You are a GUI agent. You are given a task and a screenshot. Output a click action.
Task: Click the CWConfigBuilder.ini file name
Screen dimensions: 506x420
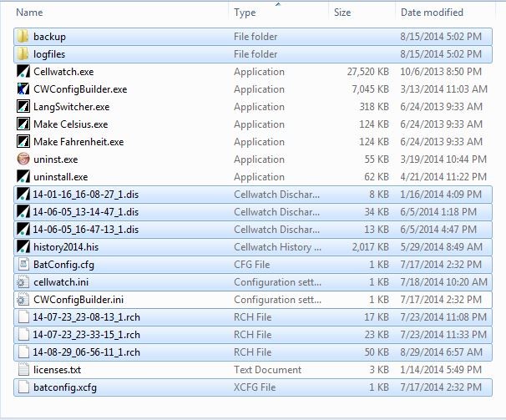click(x=78, y=300)
